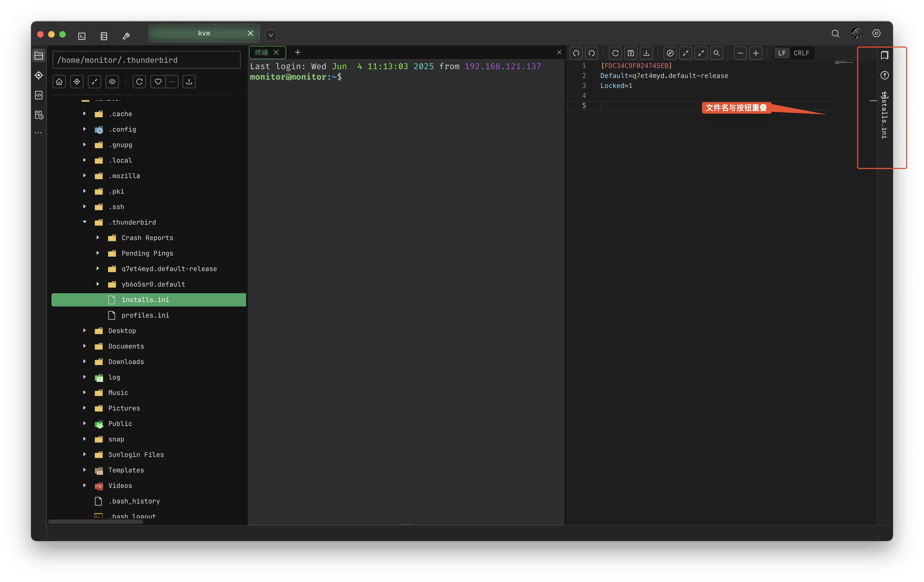Reload the file in editor toolbar
Viewport: 924px width, 582px height.
[615, 53]
